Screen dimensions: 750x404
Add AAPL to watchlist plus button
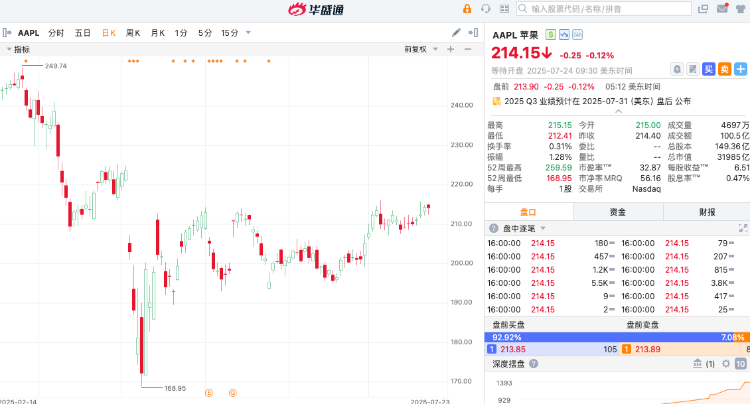pos(740,69)
